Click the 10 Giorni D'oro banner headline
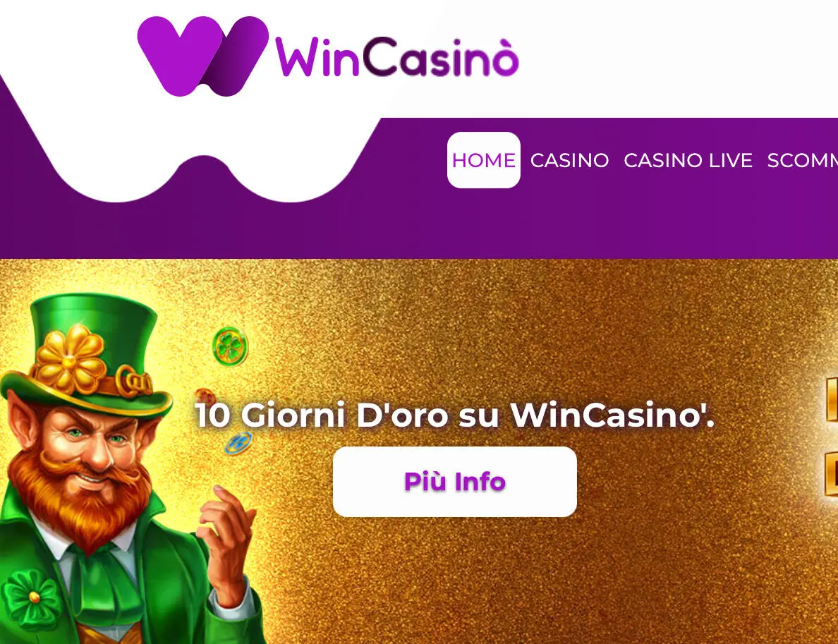This screenshot has width=838, height=644. click(x=455, y=415)
